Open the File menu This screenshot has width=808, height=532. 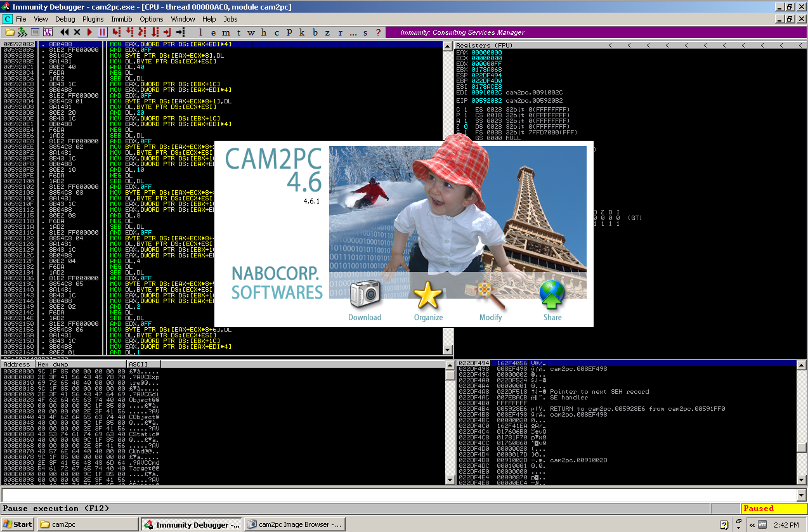(x=22, y=19)
